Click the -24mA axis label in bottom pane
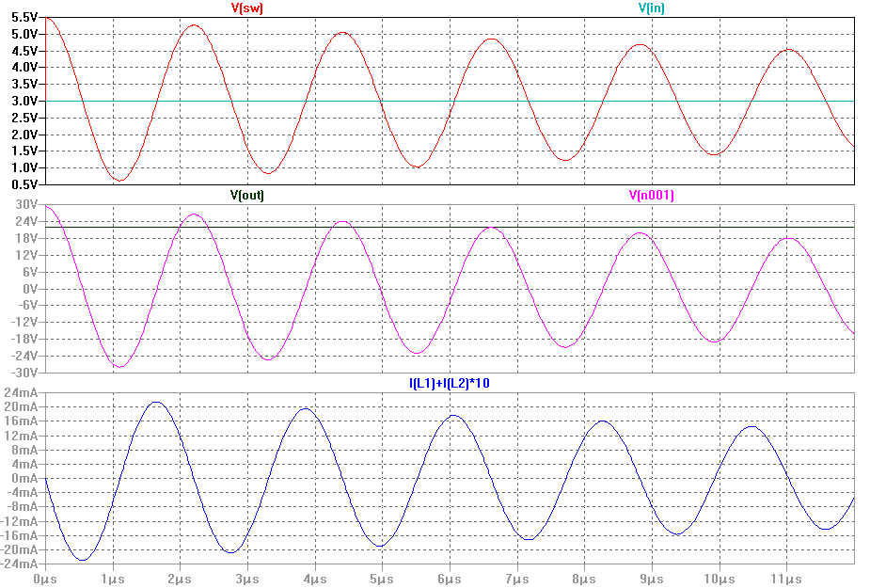870x588 pixels. pyautogui.click(x=19, y=564)
